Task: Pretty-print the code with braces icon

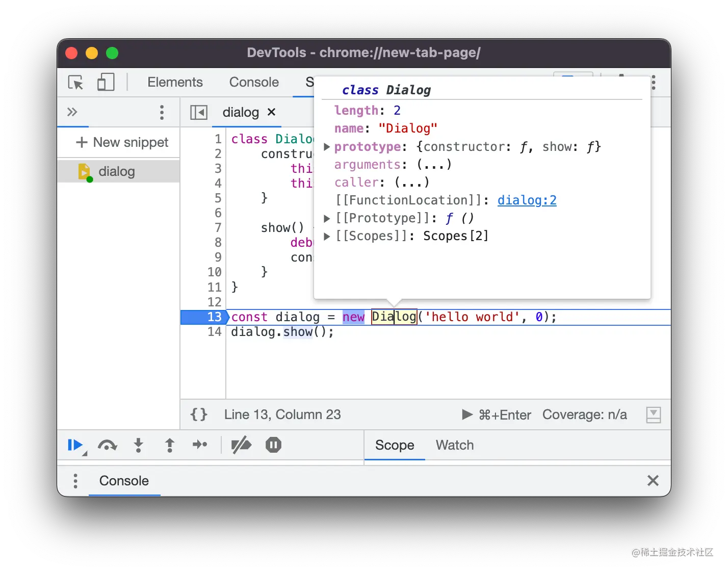Action: 199,414
